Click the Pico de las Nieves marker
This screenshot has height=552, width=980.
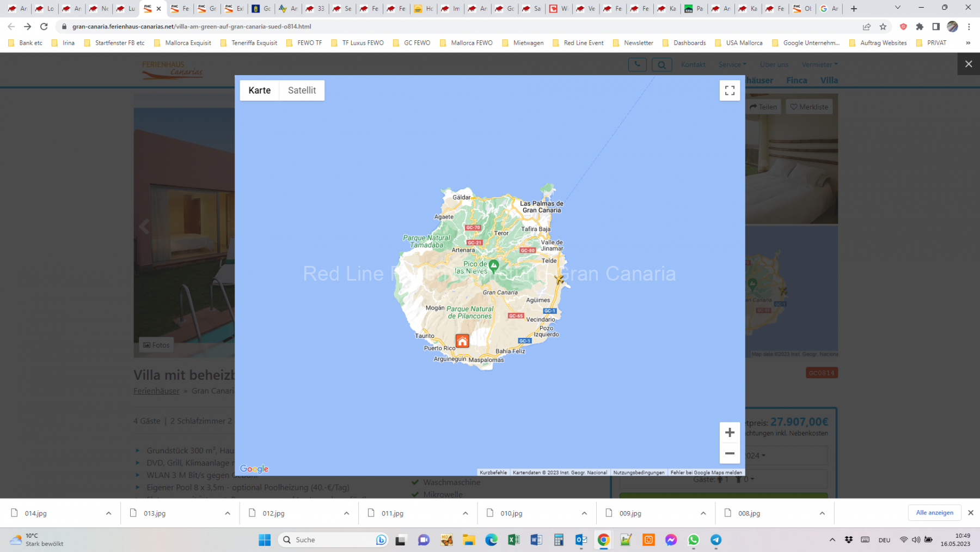click(x=494, y=265)
